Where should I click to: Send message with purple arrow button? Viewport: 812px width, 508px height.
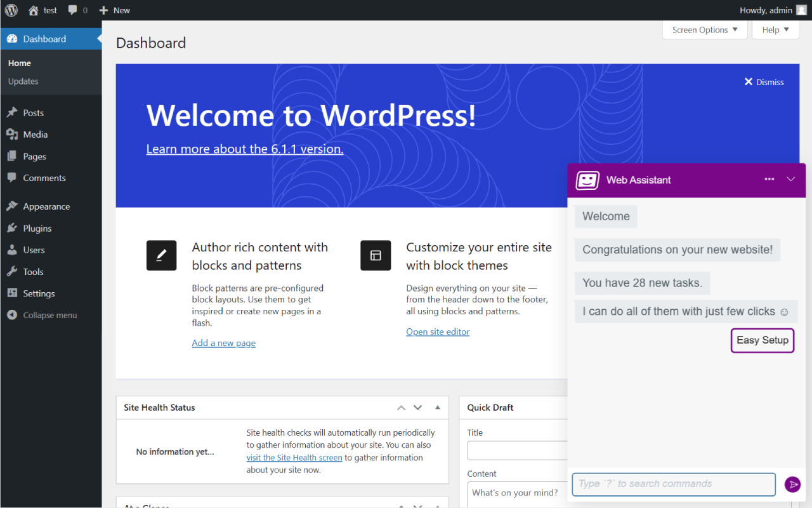pos(792,485)
